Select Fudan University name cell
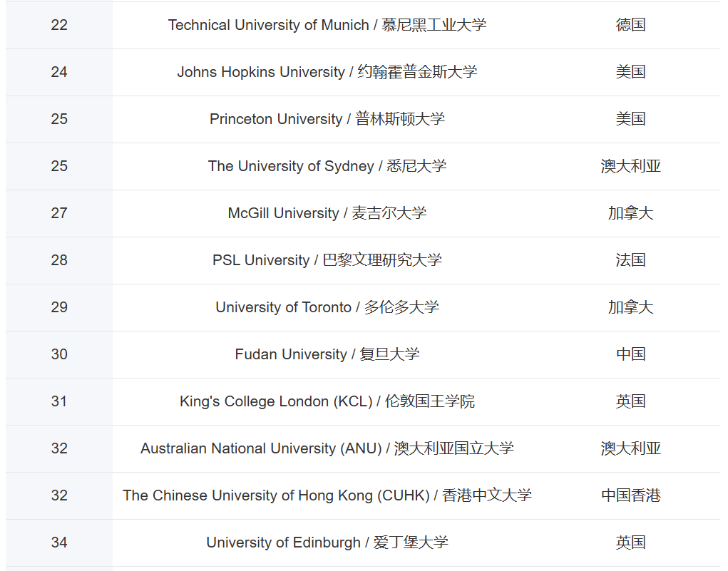 327,354
